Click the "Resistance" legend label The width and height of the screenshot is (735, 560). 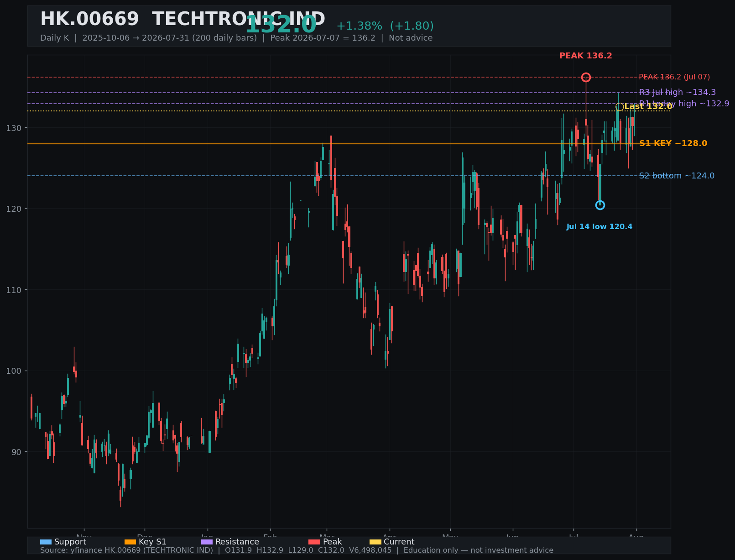[x=237, y=542]
